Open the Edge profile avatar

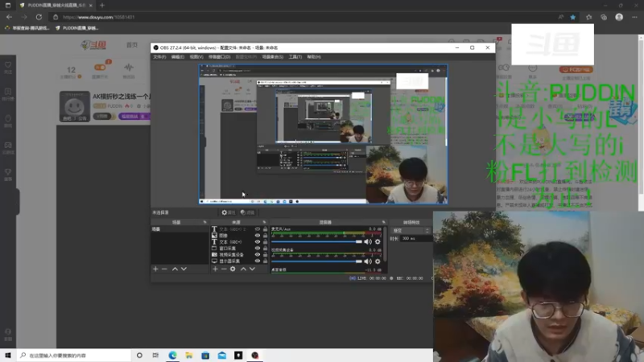pyautogui.click(x=619, y=17)
